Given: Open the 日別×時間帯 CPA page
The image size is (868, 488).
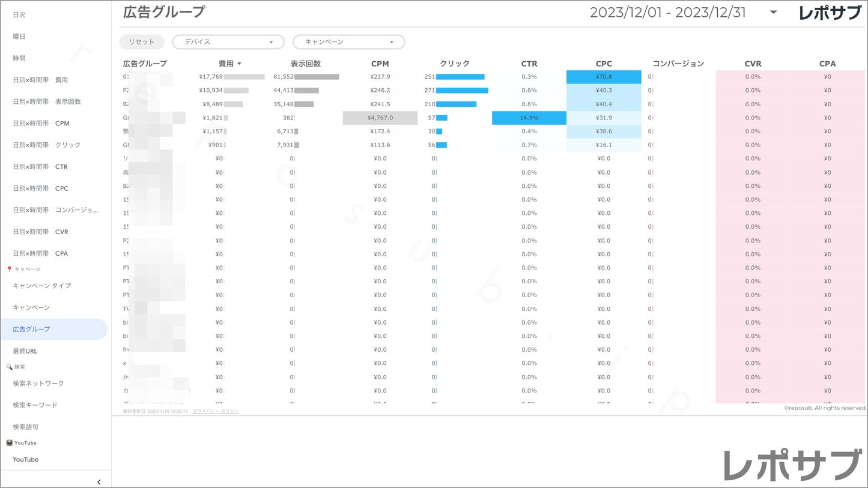Looking at the screenshot, I should (x=40, y=253).
